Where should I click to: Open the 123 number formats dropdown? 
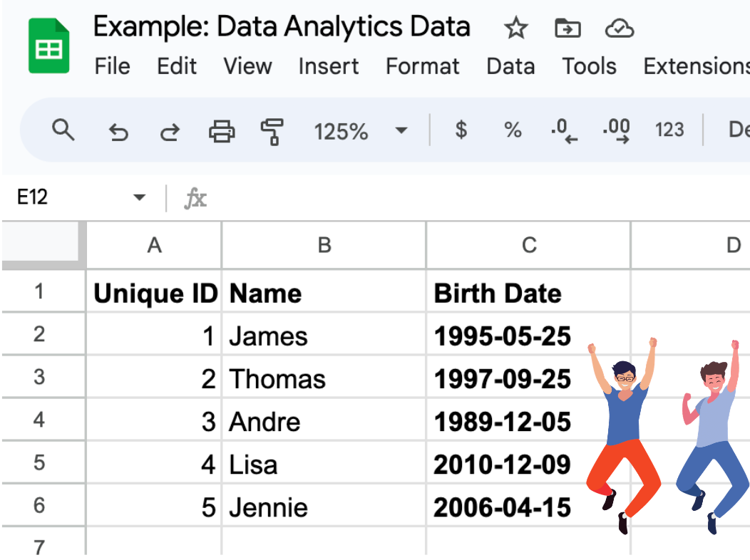(x=669, y=130)
